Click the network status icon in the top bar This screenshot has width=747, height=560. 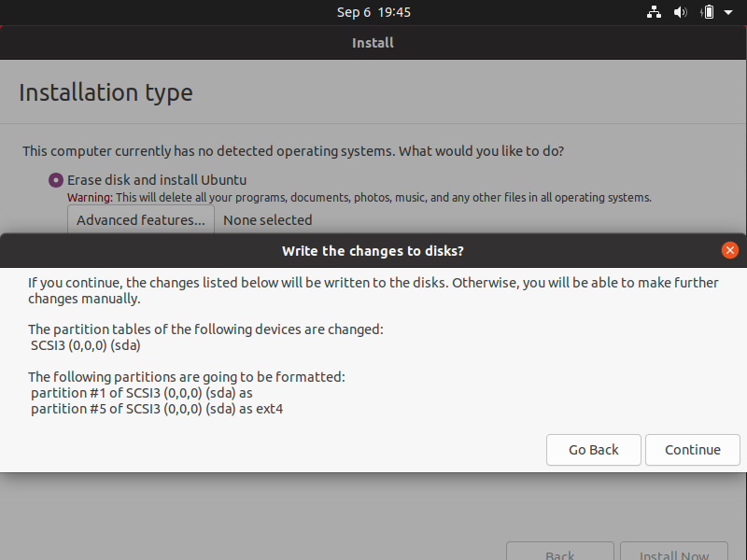(x=654, y=12)
